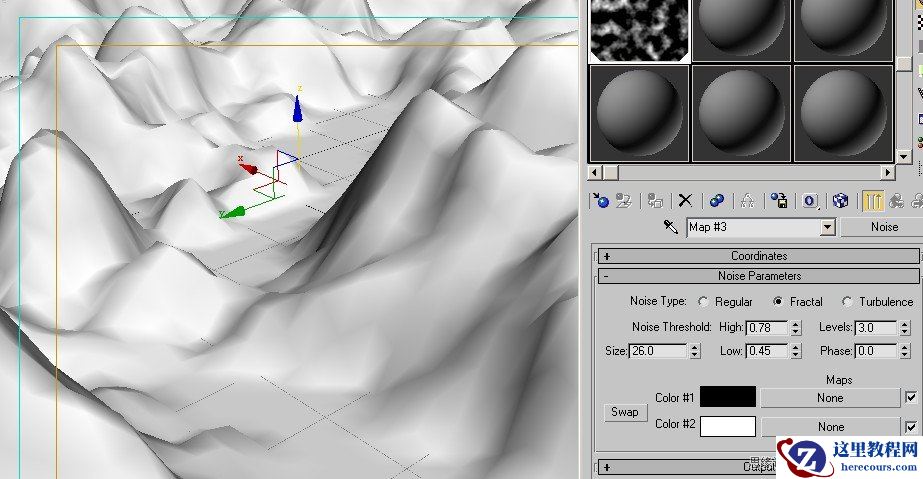Click the sample slots vertical scroll thumb
Viewport: 923px width, 479px height.
coord(904,63)
